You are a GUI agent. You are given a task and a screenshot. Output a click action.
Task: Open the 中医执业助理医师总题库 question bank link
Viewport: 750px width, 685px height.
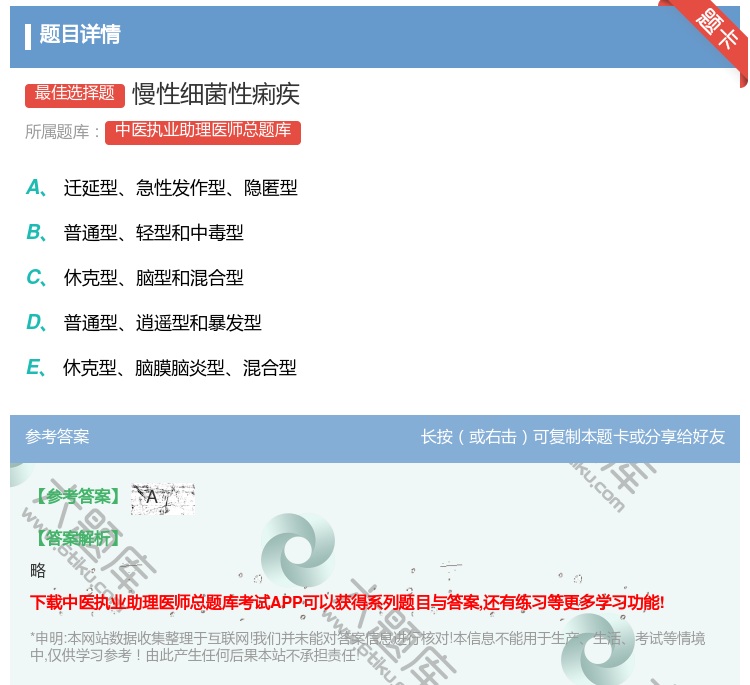tap(203, 132)
